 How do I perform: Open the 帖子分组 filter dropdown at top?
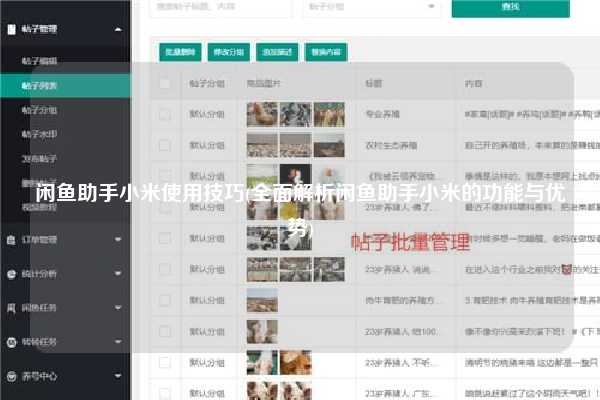(372, 7)
